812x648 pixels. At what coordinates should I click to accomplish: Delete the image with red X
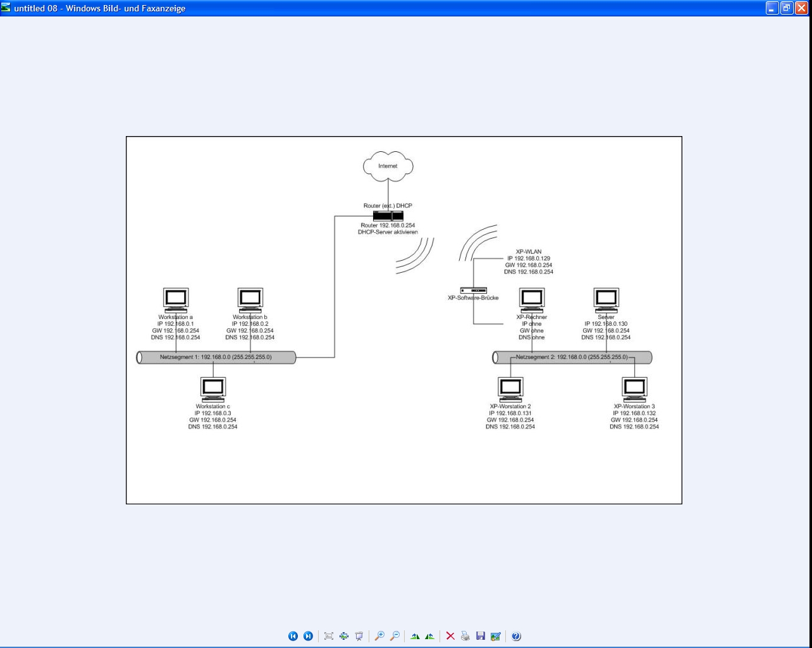pos(450,636)
